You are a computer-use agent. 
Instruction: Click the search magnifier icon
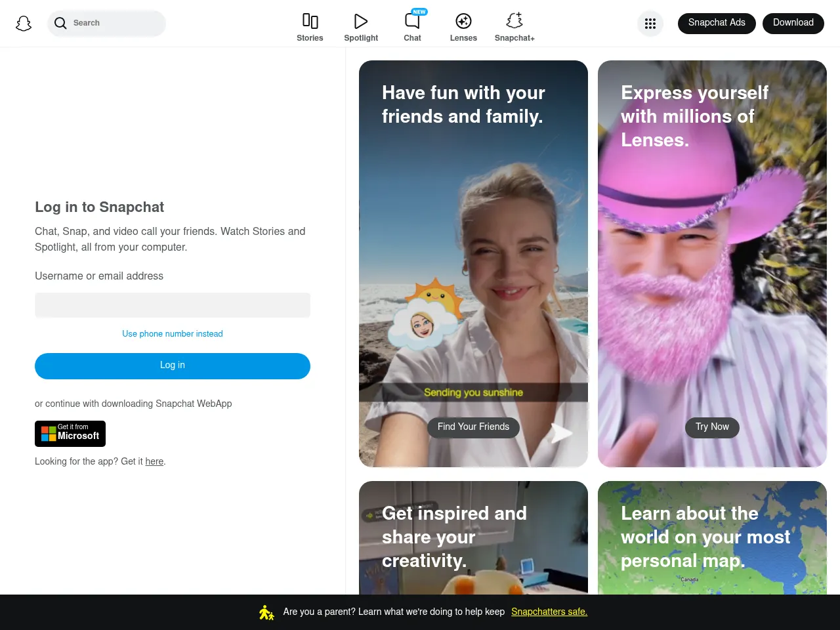(60, 24)
